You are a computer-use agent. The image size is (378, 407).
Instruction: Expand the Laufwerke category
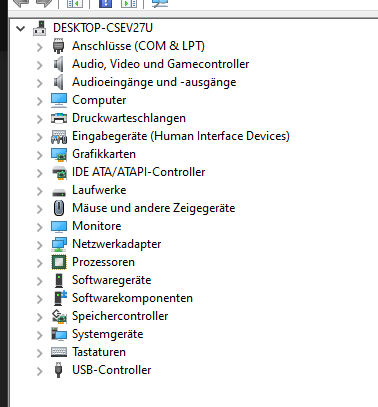(40, 191)
